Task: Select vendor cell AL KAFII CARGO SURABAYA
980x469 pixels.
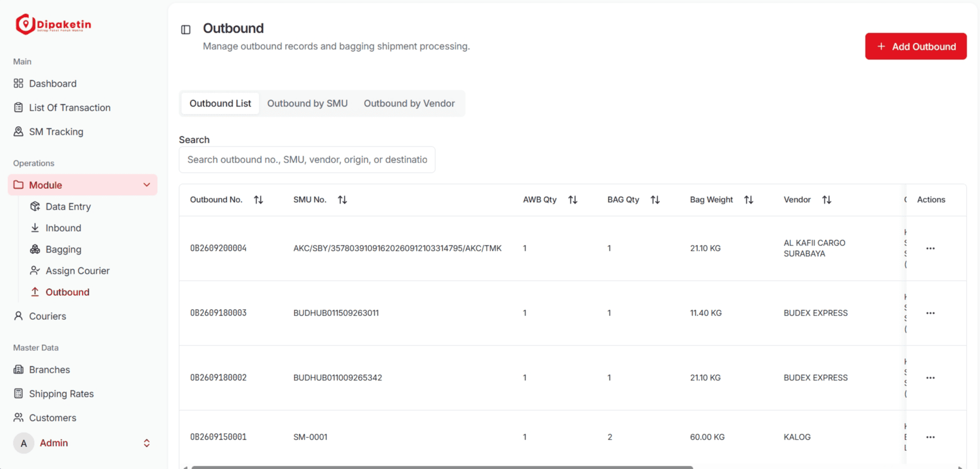Action: click(x=814, y=248)
